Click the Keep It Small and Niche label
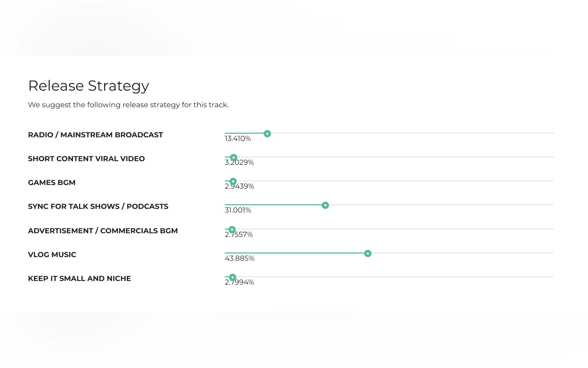588x368 pixels. (x=79, y=279)
